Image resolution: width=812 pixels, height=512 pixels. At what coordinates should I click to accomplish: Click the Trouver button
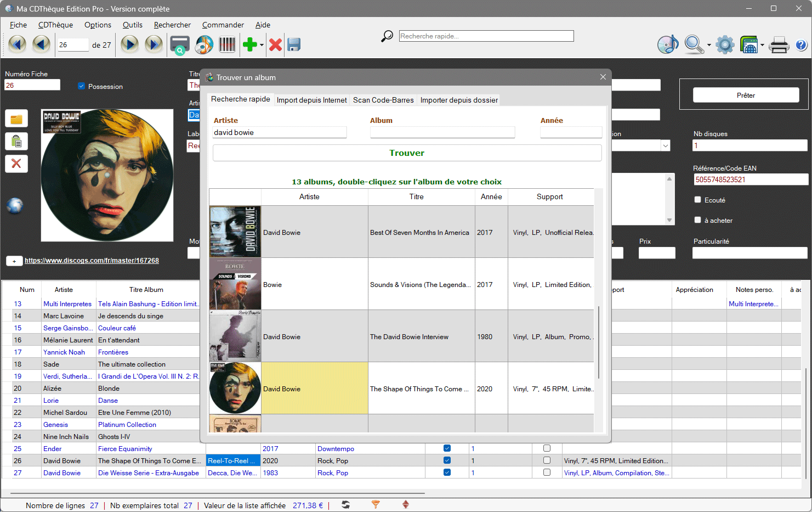(407, 152)
